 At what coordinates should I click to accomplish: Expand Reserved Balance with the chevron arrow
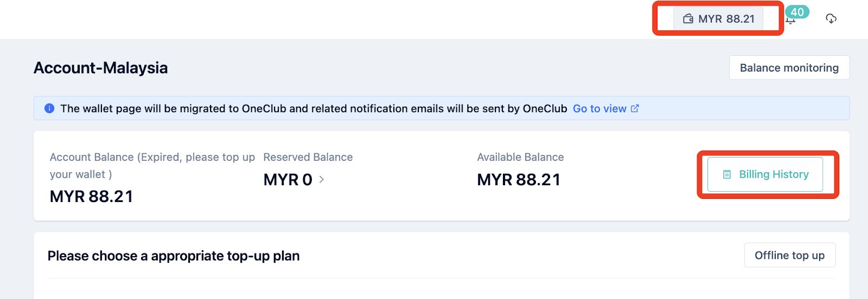[321, 179]
